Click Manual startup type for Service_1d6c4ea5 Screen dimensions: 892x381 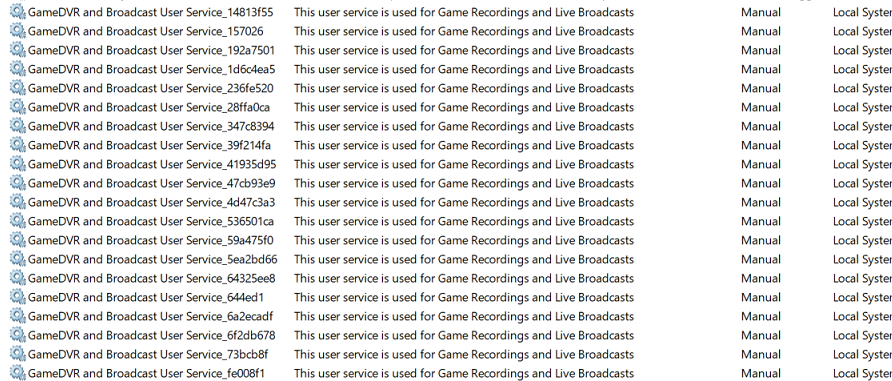coord(761,69)
